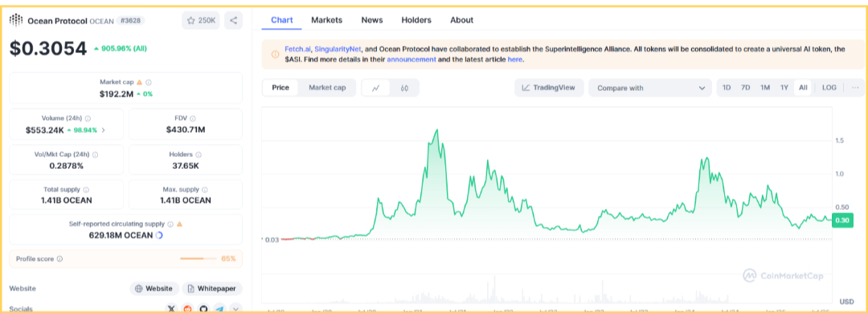Open the share icon button
The height and width of the screenshot is (313, 868).
pyautogui.click(x=234, y=20)
